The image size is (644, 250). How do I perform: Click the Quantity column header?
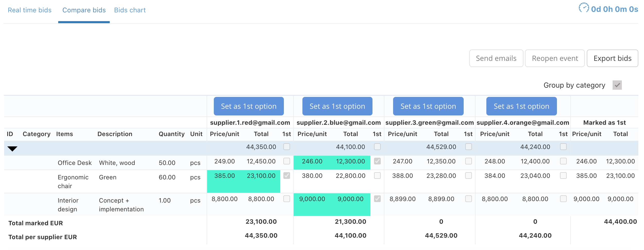172,134
